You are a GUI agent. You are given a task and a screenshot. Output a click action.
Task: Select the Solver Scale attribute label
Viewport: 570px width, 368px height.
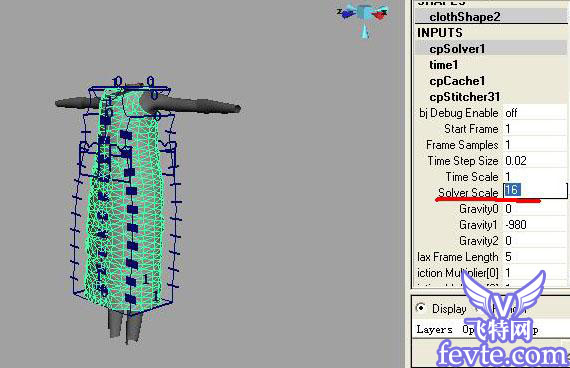[468, 192]
